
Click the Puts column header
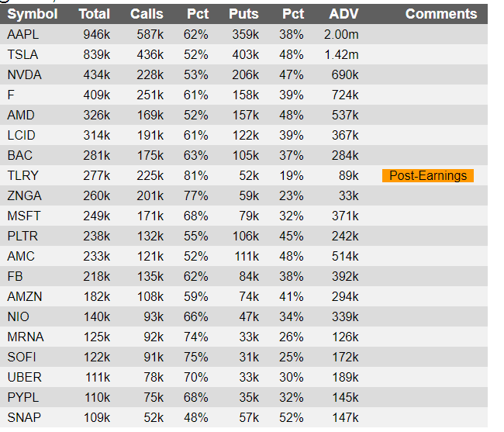click(243, 14)
